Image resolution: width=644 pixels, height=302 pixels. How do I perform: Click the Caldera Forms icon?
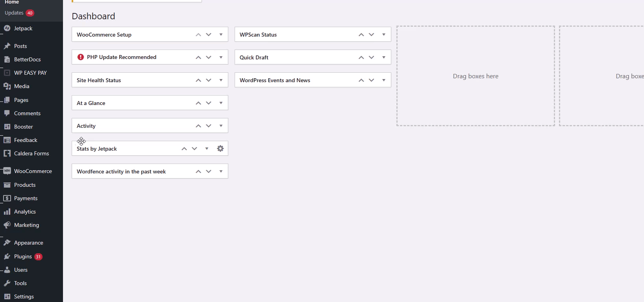7,153
